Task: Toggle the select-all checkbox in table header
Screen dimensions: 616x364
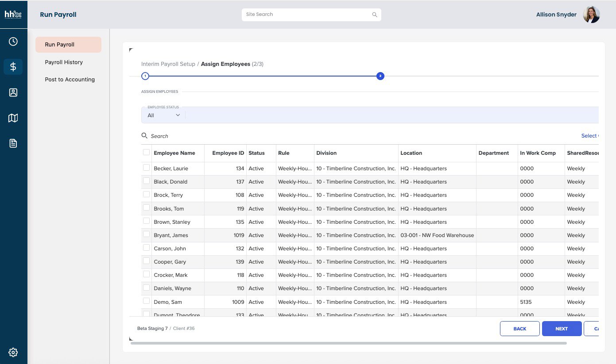Action: tap(146, 151)
